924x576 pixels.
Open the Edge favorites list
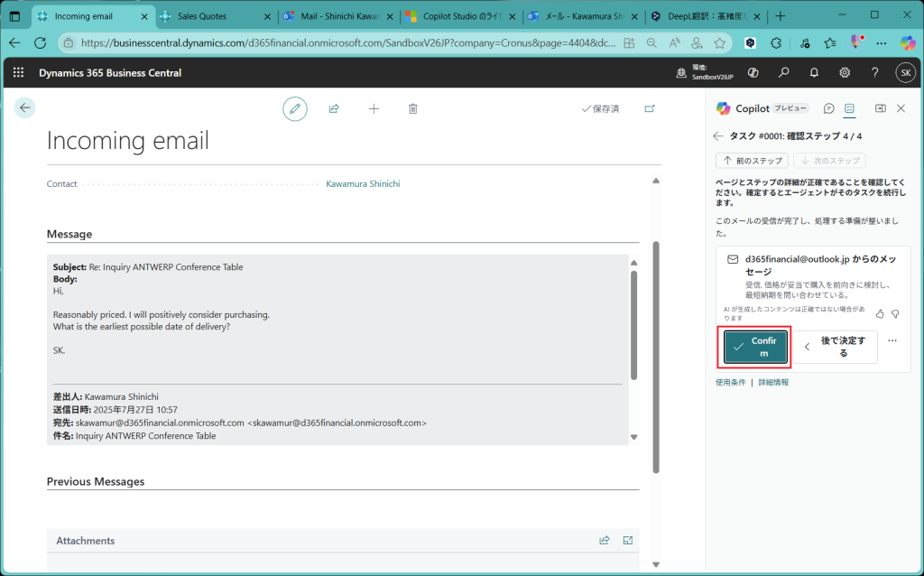pyautogui.click(x=830, y=43)
